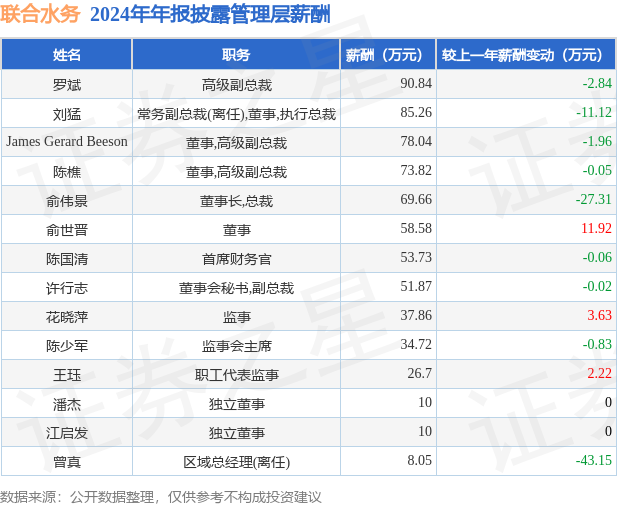Click 潘杰's salary value 10
617x506 pixels.
425,403
